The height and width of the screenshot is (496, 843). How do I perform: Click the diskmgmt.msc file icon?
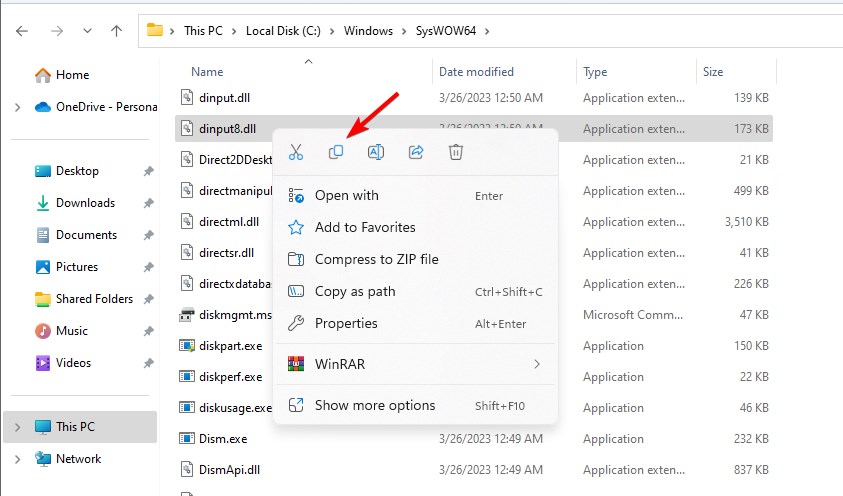pyautogui.click(x=187, y=315)
